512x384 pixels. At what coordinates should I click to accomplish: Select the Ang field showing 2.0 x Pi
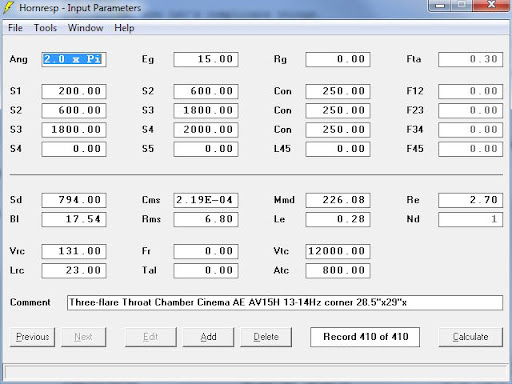coord(74,59)
